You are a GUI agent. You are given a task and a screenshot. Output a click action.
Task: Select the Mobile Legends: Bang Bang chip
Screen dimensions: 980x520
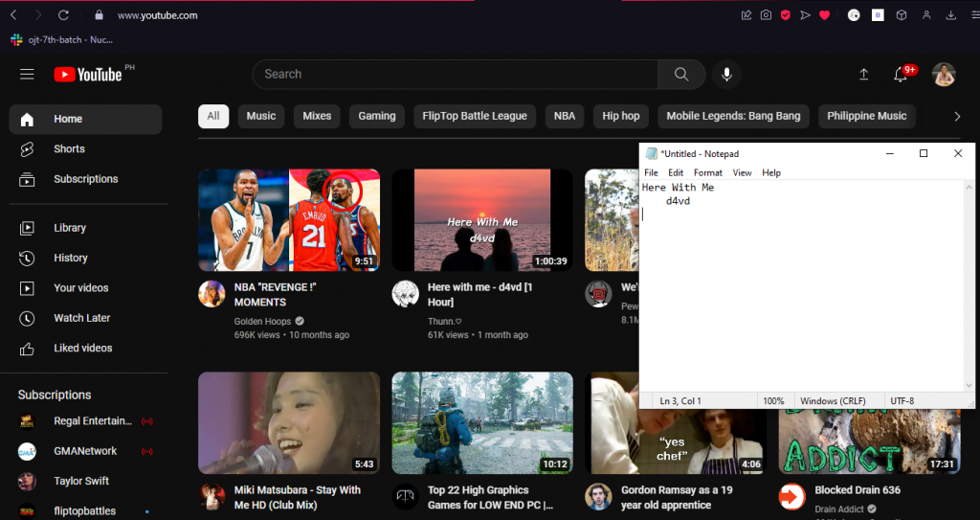point(733,116)
